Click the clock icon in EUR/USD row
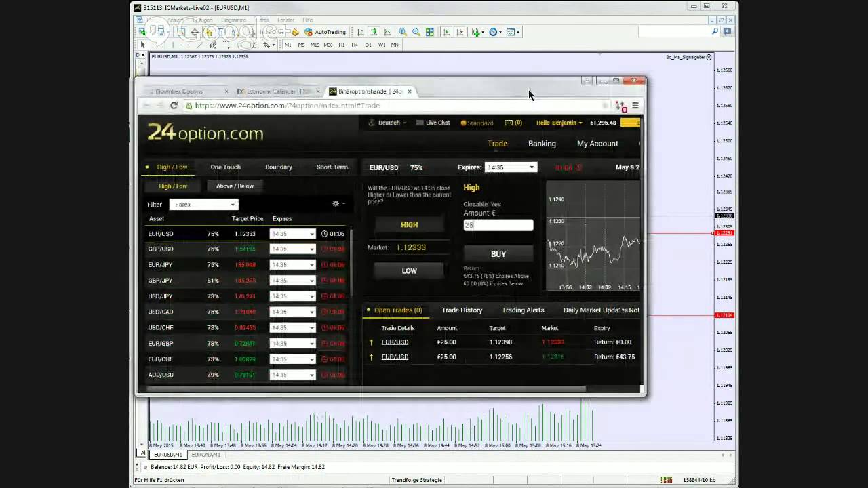 coord(324,234)
